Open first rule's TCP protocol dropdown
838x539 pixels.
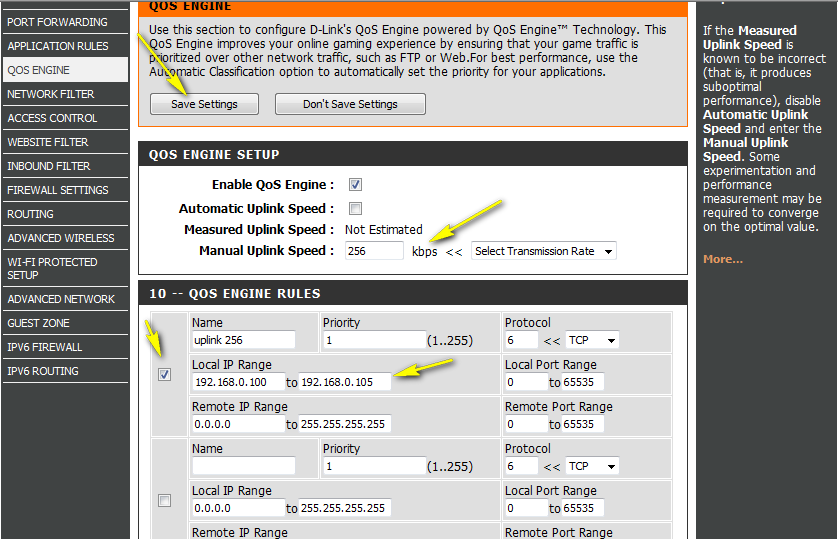(592, 340)
